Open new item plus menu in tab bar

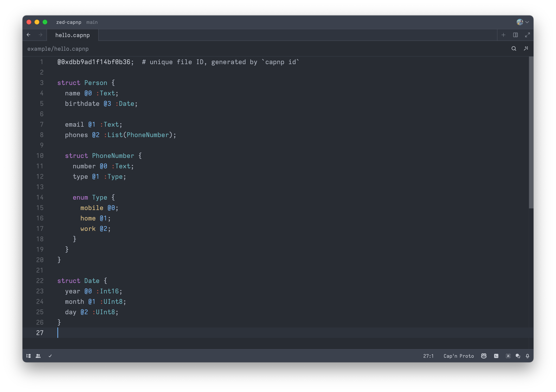coord(503,35)
